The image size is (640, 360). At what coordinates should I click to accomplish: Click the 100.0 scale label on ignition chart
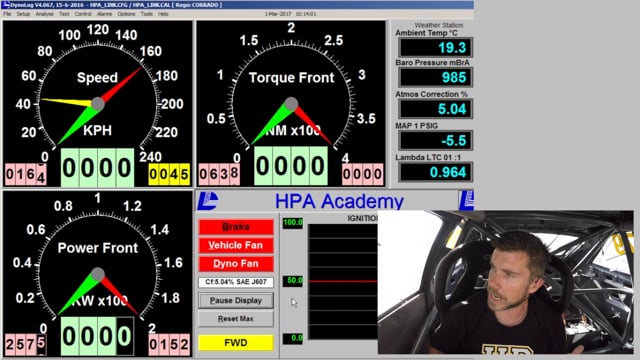[x=293, y=222]
